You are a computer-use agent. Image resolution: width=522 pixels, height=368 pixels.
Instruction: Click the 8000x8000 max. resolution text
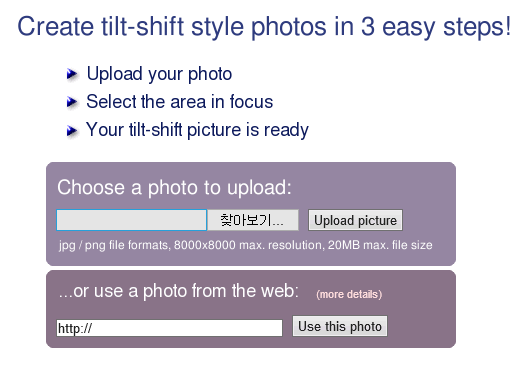(x=248, y=245)
